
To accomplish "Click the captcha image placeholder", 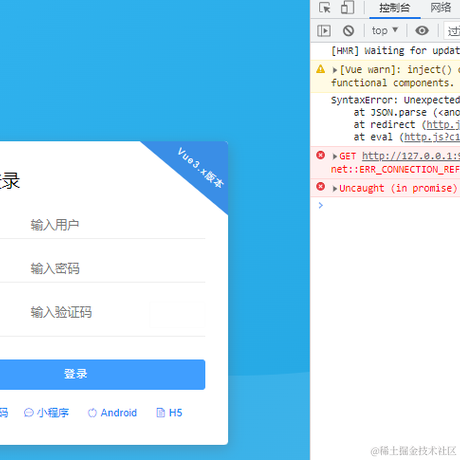I will 177,314.
